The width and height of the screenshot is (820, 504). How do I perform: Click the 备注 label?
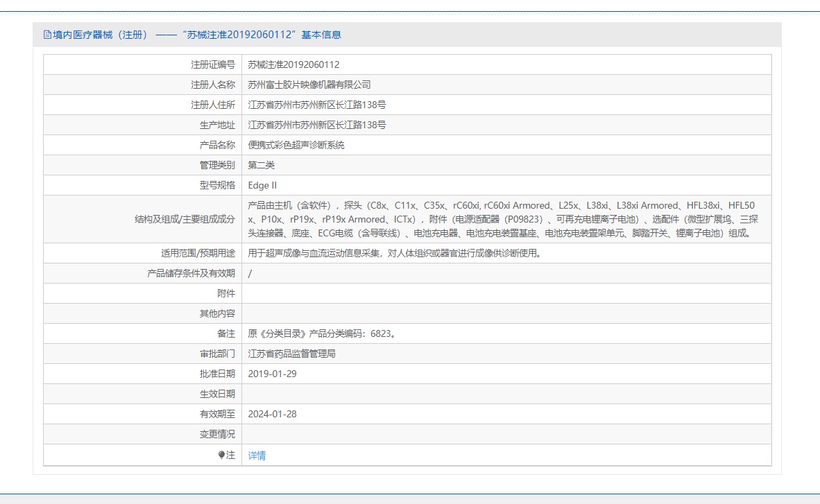click(226, 333)
